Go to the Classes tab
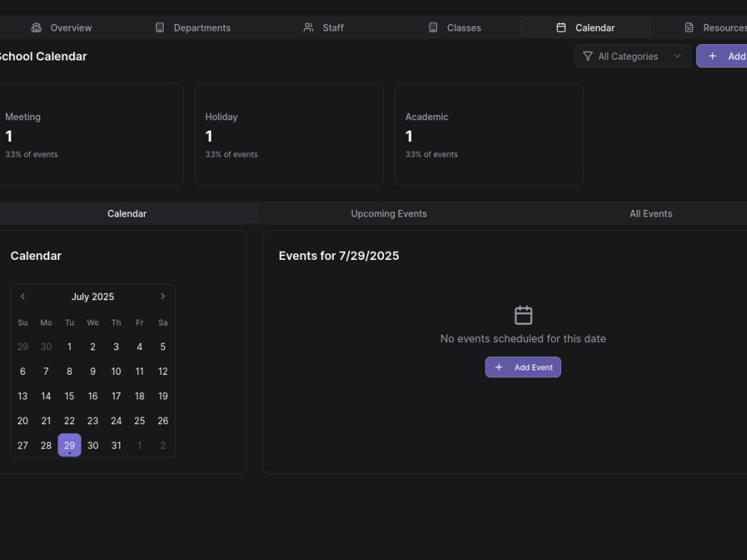This screenshot has width=747, height=560. 454,28
